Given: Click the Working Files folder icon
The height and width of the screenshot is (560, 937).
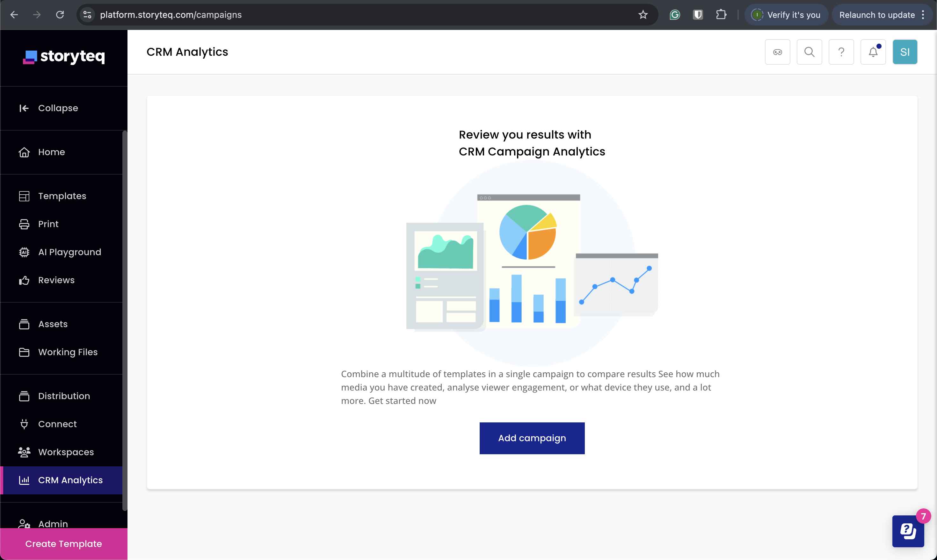Looking at the screenshot, I should [24, 352].
